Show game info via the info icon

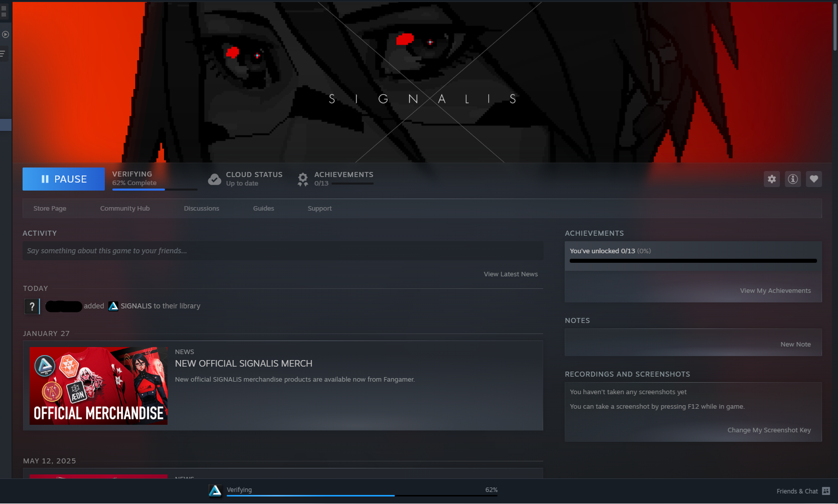pyautogui.click(x=793, y=179)
